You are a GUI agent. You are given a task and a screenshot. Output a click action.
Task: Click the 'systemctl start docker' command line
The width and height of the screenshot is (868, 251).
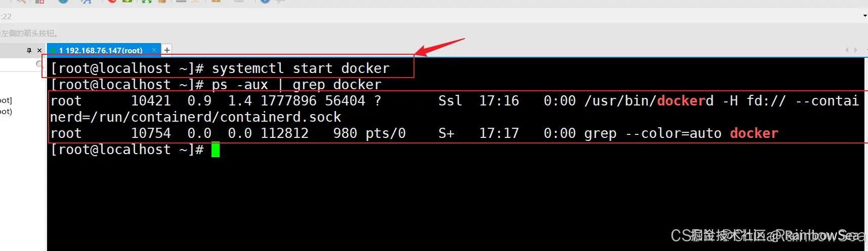220,68
